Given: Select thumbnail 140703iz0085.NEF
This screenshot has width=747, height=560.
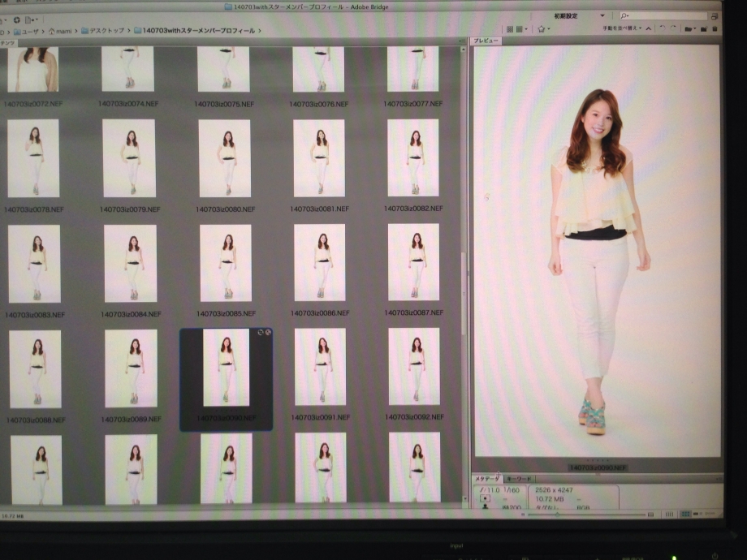Looking at the screenshot, I should click(226, 263).
